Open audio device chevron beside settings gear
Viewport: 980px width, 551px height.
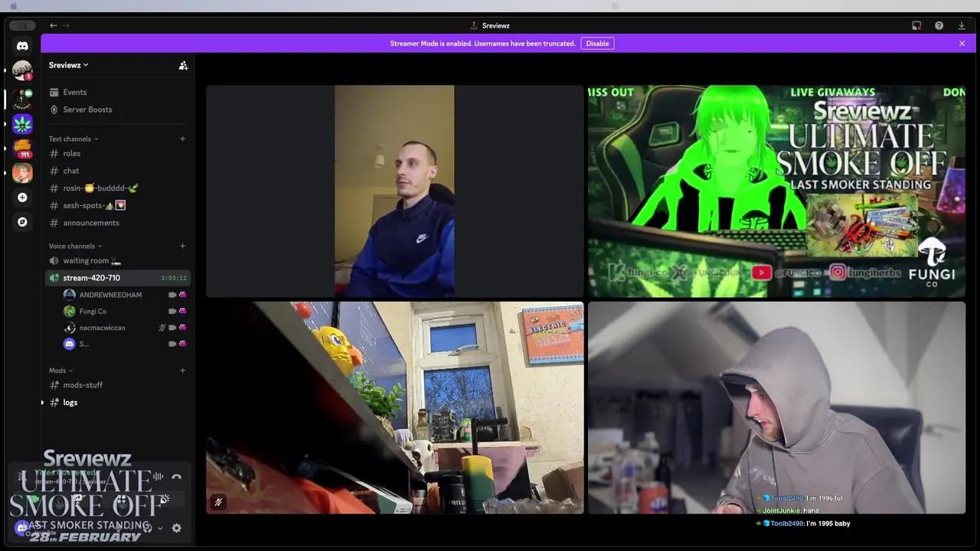click(x=160, y=528)
